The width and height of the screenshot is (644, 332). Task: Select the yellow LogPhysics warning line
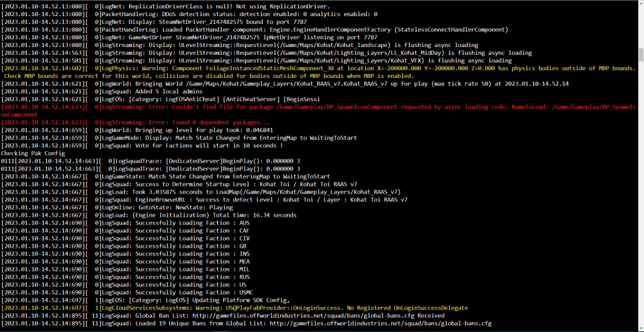318,68
